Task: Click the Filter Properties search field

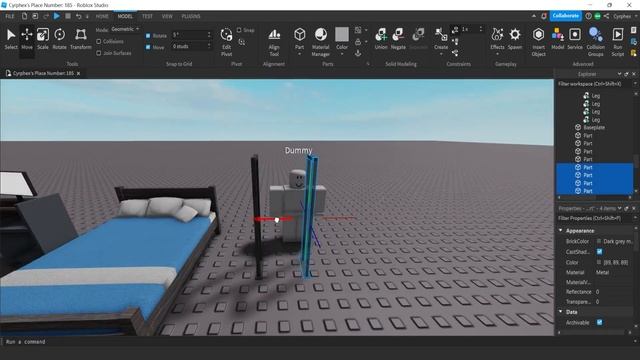Action: [594, 218]
